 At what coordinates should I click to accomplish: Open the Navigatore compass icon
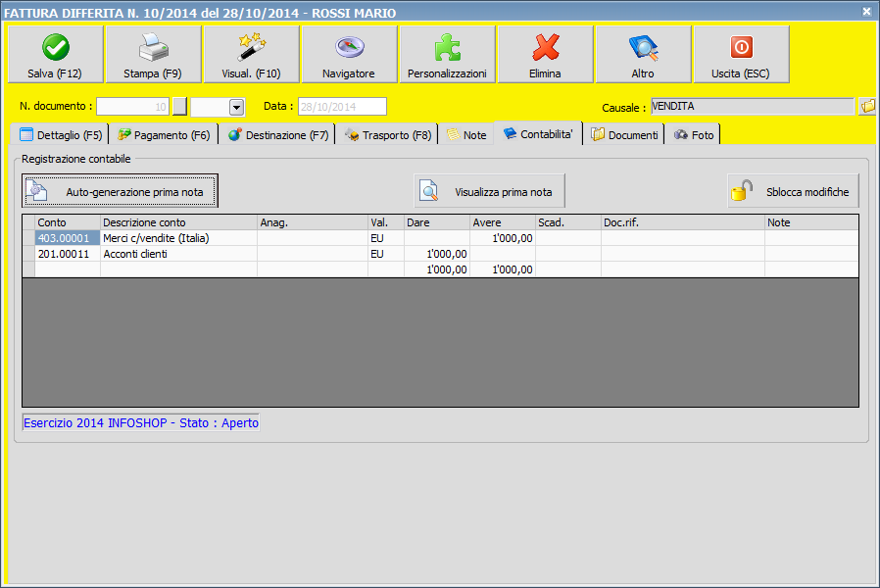point(349,48)
